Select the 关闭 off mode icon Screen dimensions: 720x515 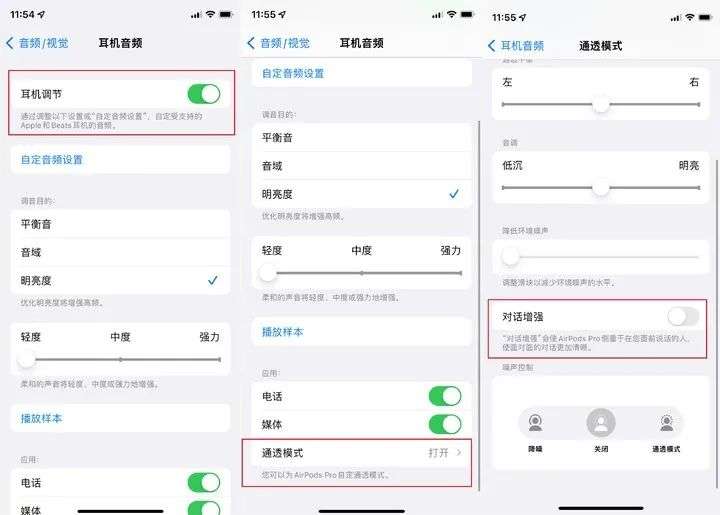(x=601, y=423)
